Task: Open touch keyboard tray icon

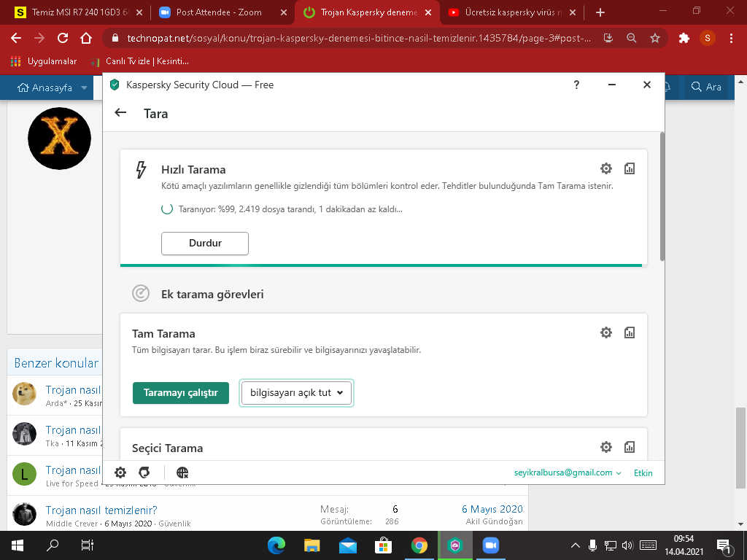Action: 648,545
